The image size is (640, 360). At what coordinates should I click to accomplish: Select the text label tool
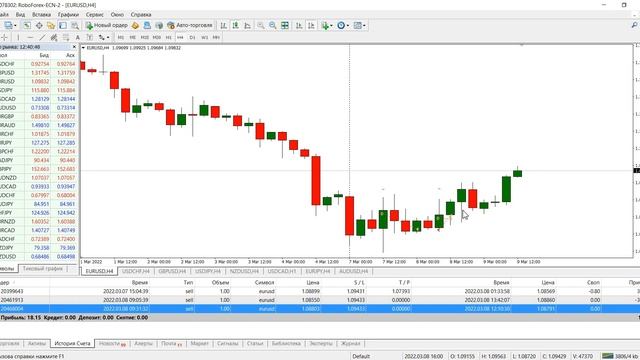90,37
